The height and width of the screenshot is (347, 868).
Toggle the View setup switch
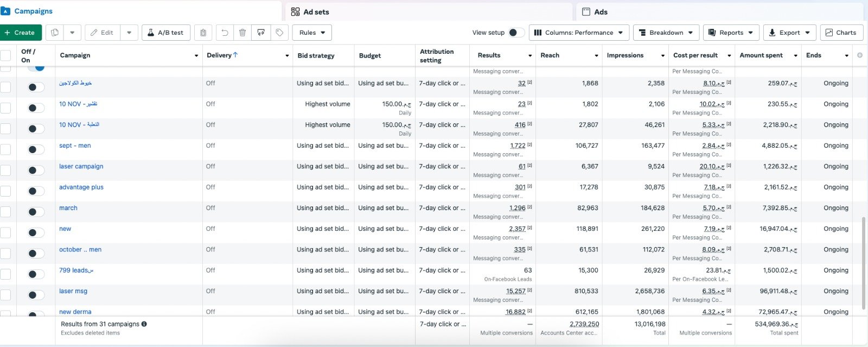[x=516, y=33]
